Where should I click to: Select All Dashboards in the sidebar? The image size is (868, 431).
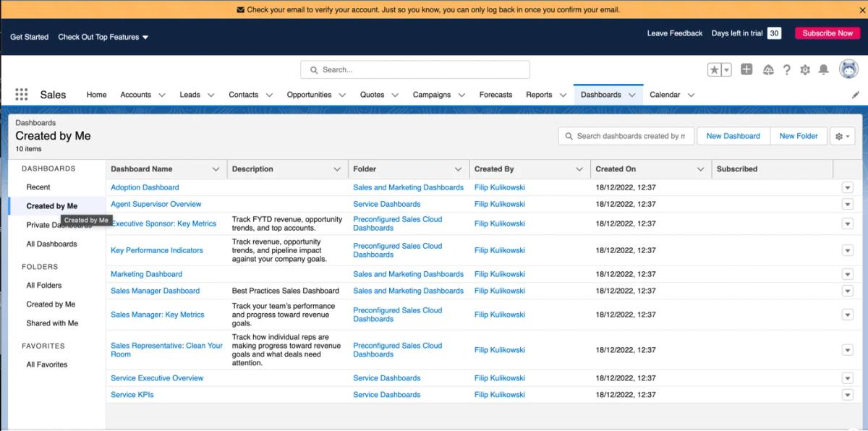click(x=51, y=244)
